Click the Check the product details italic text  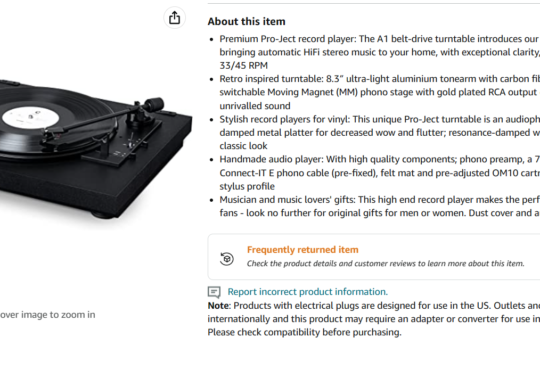[385, 264]
